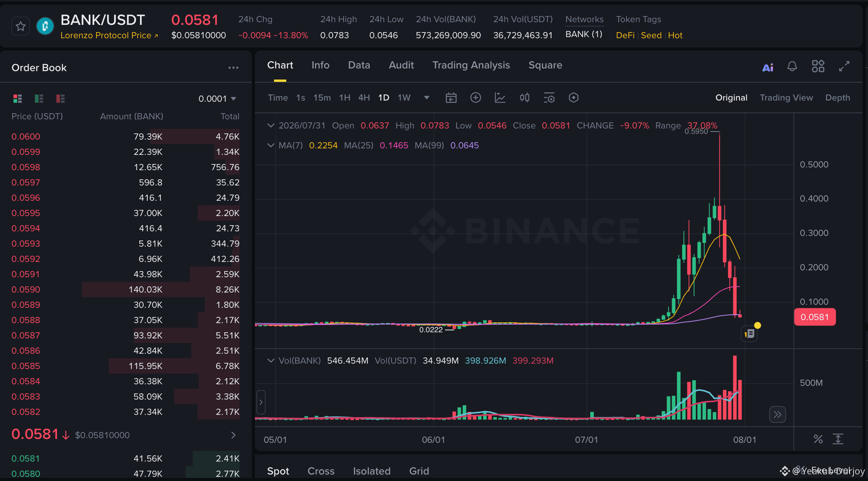Click the 0.0600 ask price row

tap(126, 136)
